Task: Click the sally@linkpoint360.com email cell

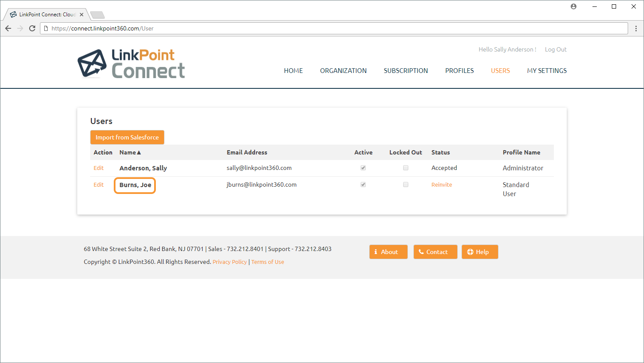Action: pyautogui.click(x=259, y=168)
